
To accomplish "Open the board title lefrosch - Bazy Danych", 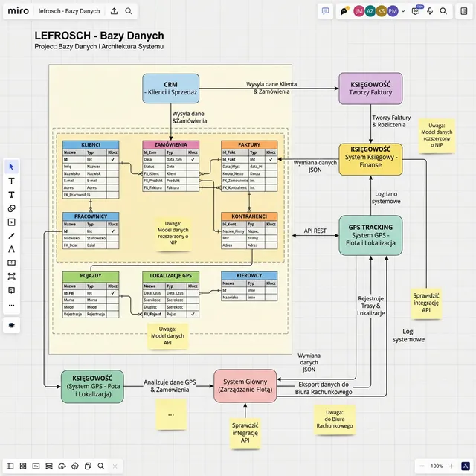I will (x=69, y=11).
